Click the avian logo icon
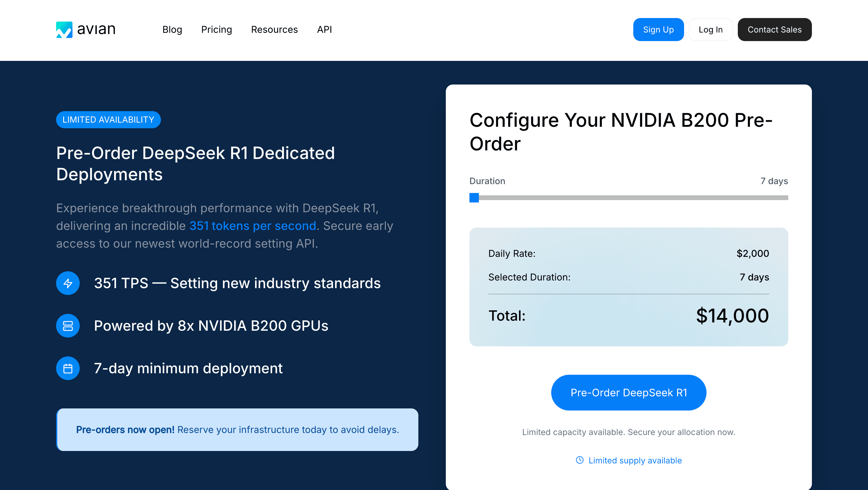Viewport: 868px width, 490px height. [64, 30]
